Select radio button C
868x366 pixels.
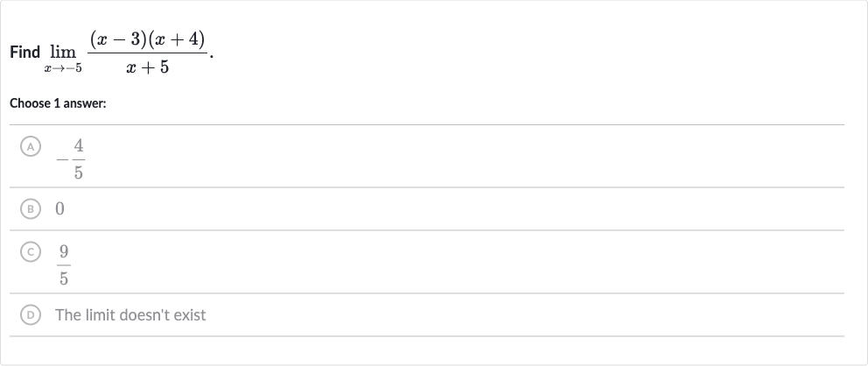(31, 252)
